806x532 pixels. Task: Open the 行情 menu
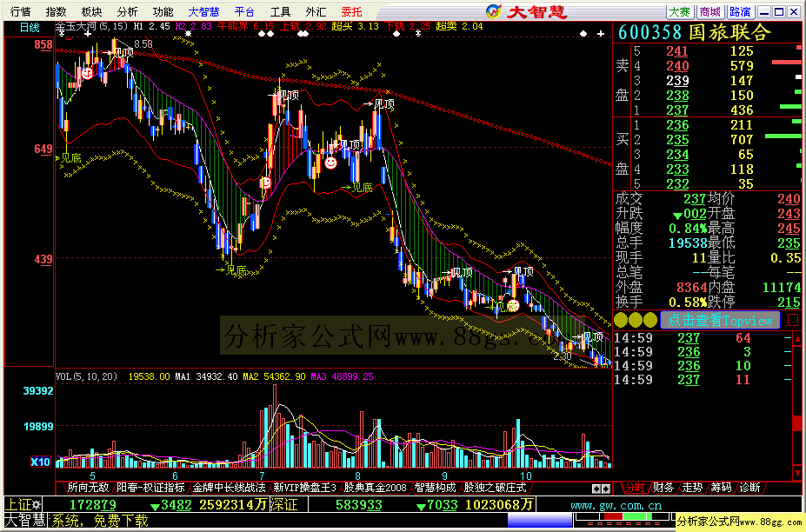point(20,11)
